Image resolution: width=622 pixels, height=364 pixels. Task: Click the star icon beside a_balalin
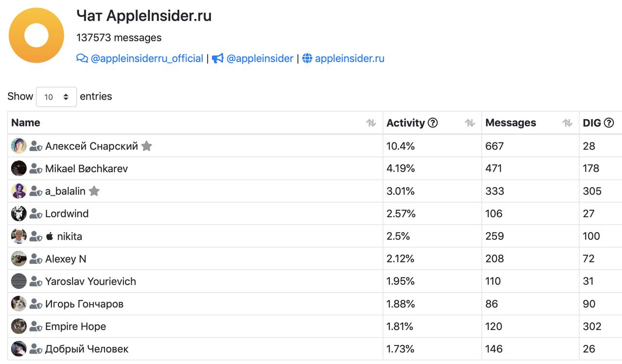pos(94,191)
